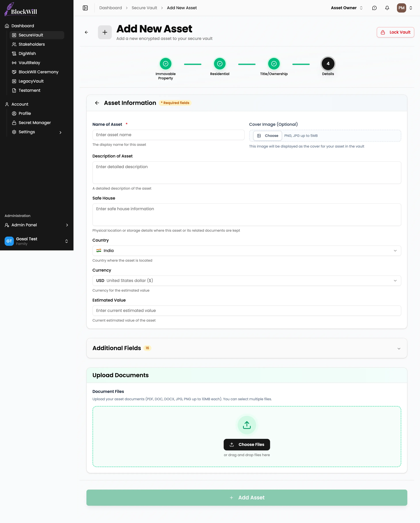The image size is (420, 523).
Task: Click the PM user avatar
Action: 401,8
